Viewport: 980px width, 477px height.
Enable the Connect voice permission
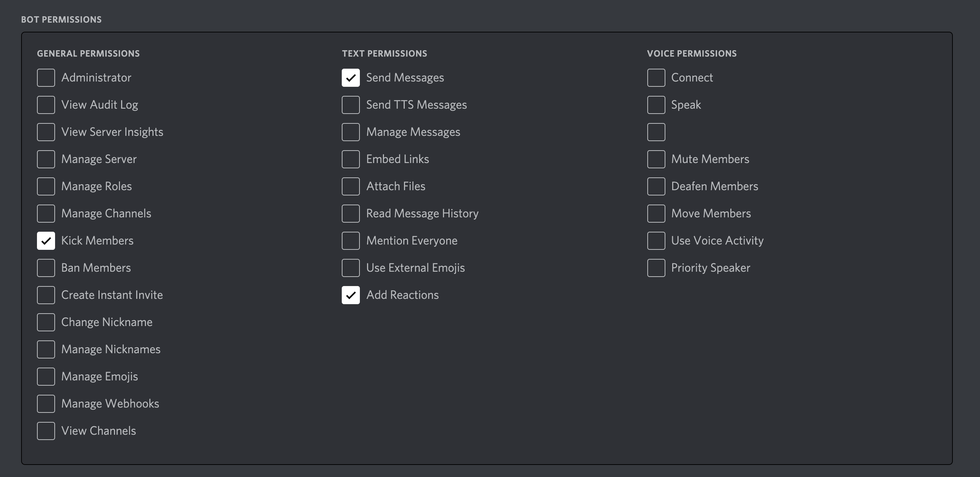click(656, 78)
